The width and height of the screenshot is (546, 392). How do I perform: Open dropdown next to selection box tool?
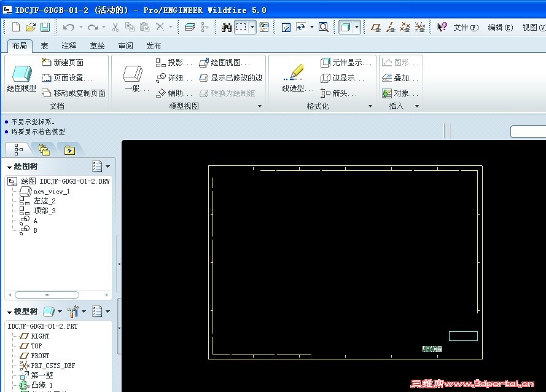point(252,27)
